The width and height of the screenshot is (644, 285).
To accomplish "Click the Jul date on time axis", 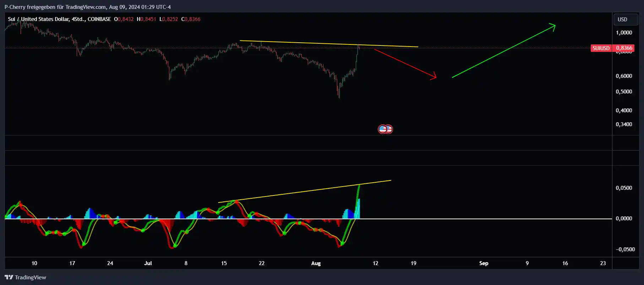I will 148,263.
